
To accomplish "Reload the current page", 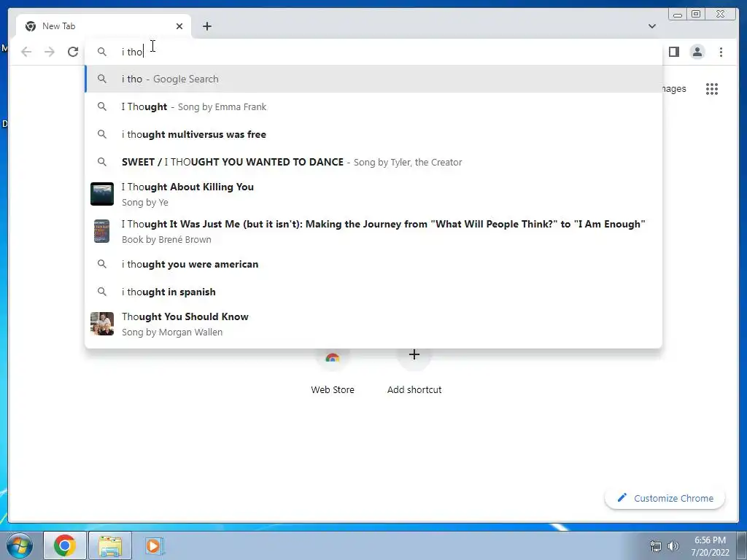I will pos(73,52).
